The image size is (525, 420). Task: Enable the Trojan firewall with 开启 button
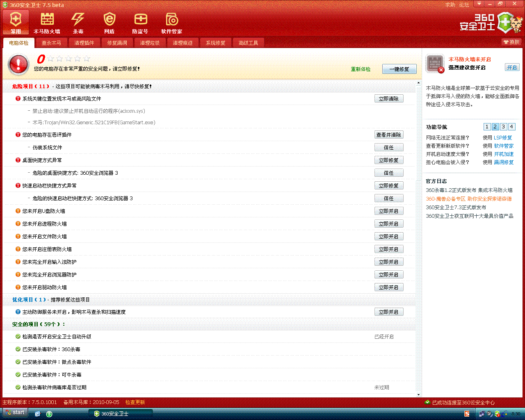click(x=512, y=68)
